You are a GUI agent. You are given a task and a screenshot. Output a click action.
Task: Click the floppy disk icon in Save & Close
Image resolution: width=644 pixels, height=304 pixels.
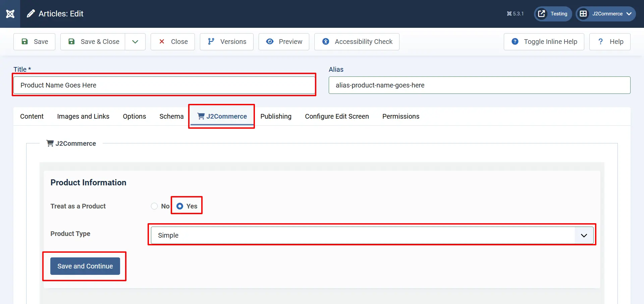71,42
